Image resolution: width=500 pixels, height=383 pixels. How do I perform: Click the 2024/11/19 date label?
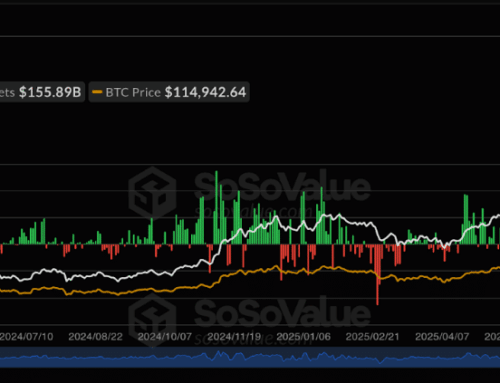click(234, 337)
